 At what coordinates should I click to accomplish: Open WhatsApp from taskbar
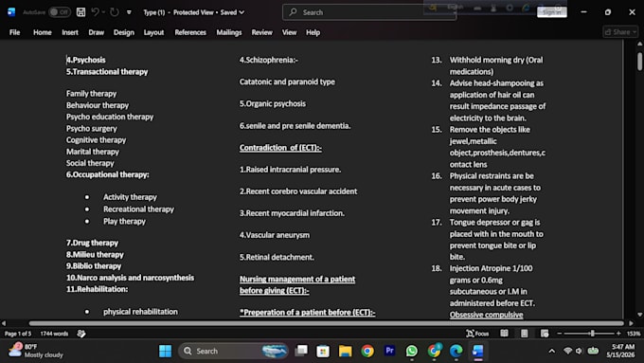pyautogui.click(x=412, y=351)
